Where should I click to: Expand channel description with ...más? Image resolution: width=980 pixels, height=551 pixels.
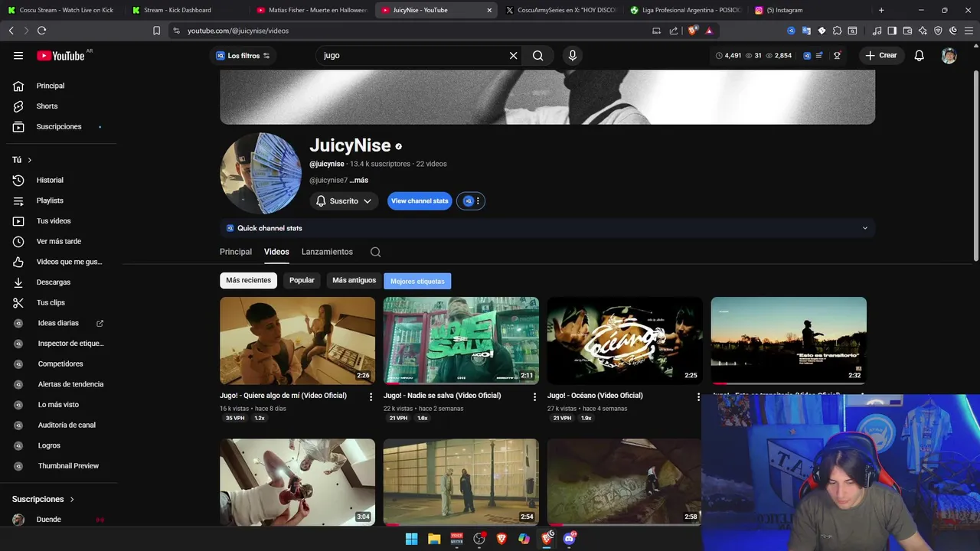(x=359, y=181)
